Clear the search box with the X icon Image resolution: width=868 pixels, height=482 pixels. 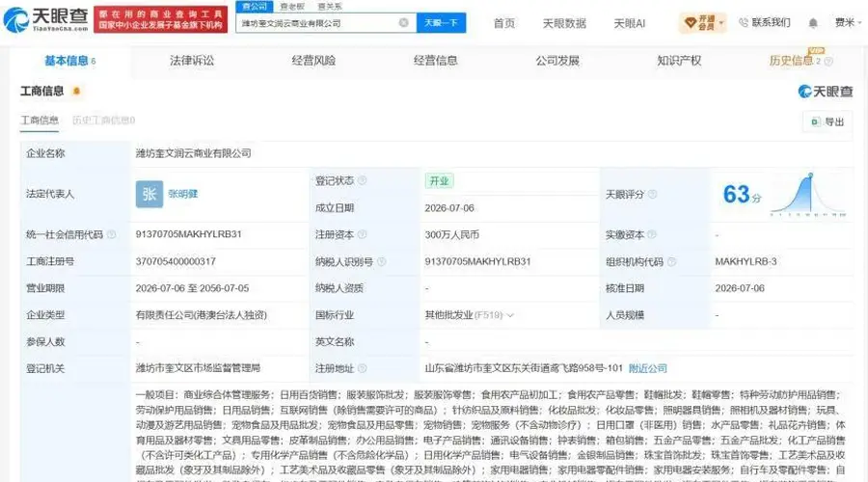click(403, 23)
